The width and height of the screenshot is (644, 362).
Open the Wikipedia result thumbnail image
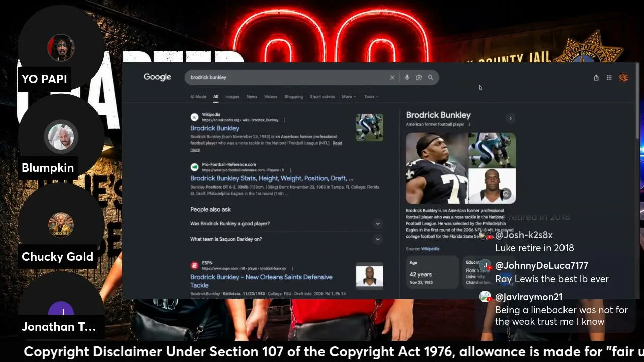click(370, 127)
